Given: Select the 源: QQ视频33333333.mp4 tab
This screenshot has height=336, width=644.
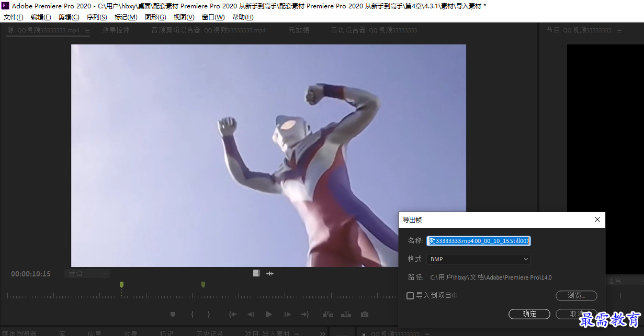Looking at the screenshot, I should click(x=43, y=31).
